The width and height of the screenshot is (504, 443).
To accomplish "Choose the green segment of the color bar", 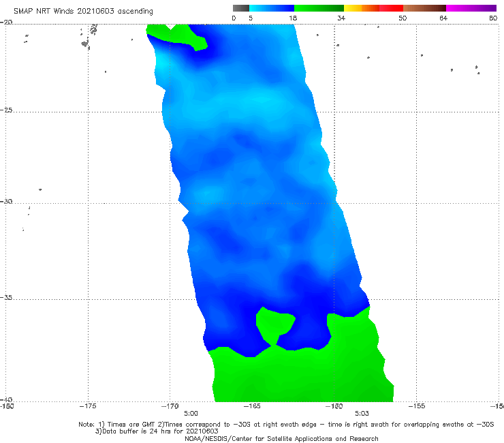I will pos(319,8).
